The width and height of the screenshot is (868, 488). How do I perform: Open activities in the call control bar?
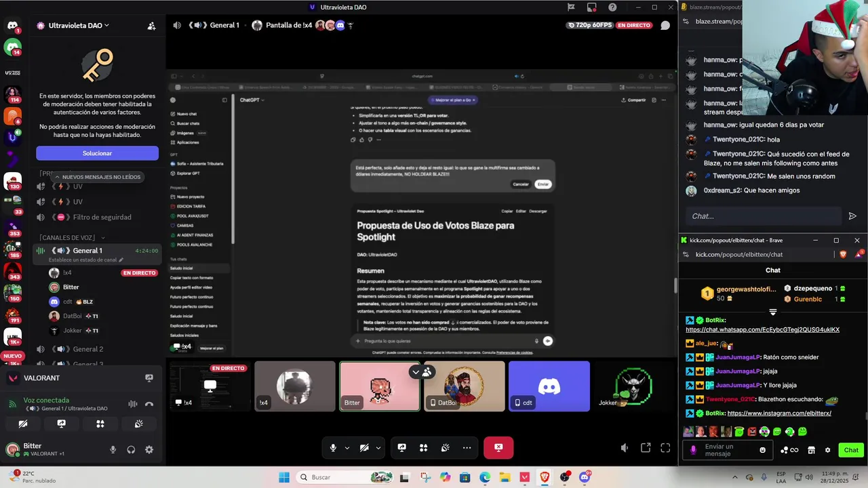click(x=424, y=447)
